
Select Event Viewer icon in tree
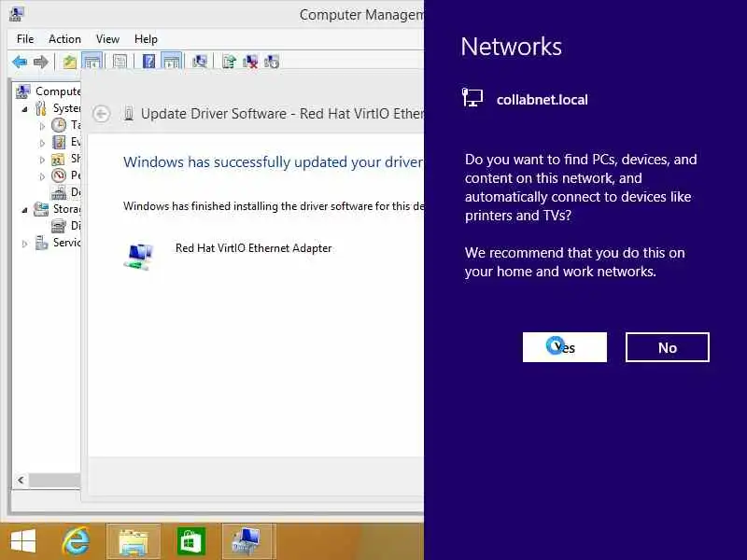[59, 142]
